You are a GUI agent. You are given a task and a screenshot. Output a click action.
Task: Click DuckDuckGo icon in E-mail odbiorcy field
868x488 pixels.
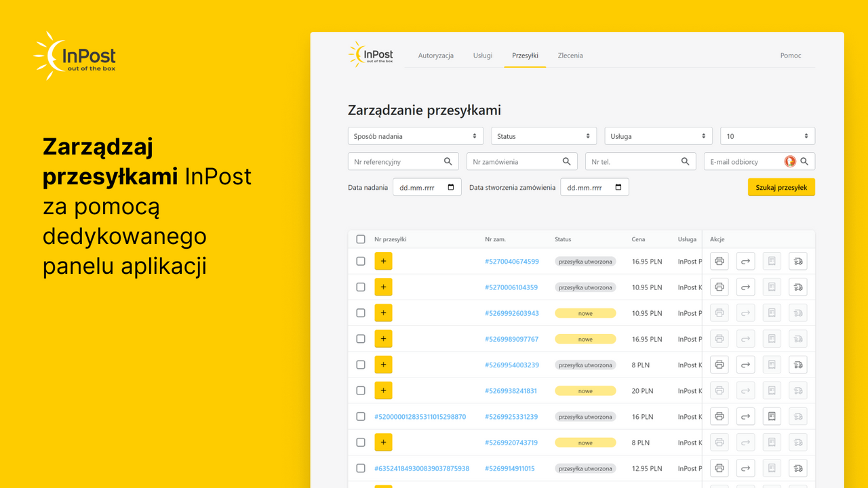tap(790, 161)
